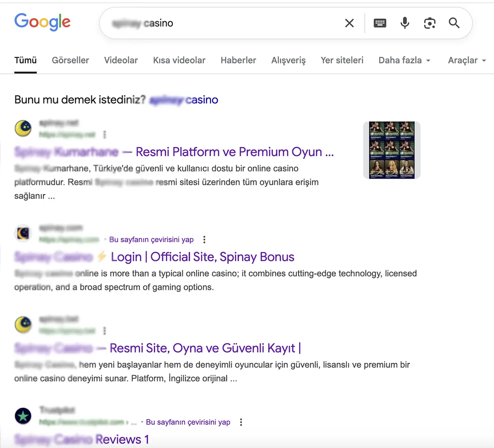The image size is (494, 448).
Task: Click the Google logo
Action: click(42, 22)
